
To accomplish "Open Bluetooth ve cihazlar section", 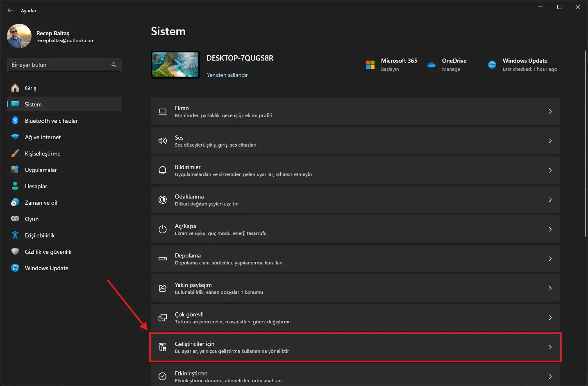I will point(64,120).
